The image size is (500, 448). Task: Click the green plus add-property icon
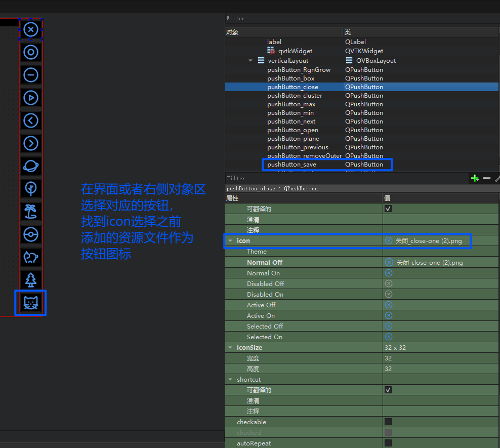(x=475, y=178)
